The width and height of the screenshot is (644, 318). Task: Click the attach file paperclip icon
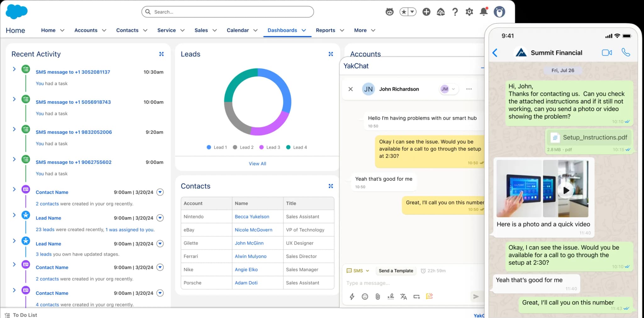coord(378,297)
